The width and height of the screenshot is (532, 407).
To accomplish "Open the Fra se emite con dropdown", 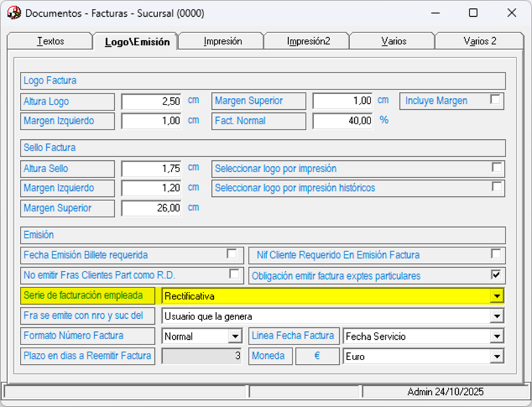I will 497,316.
